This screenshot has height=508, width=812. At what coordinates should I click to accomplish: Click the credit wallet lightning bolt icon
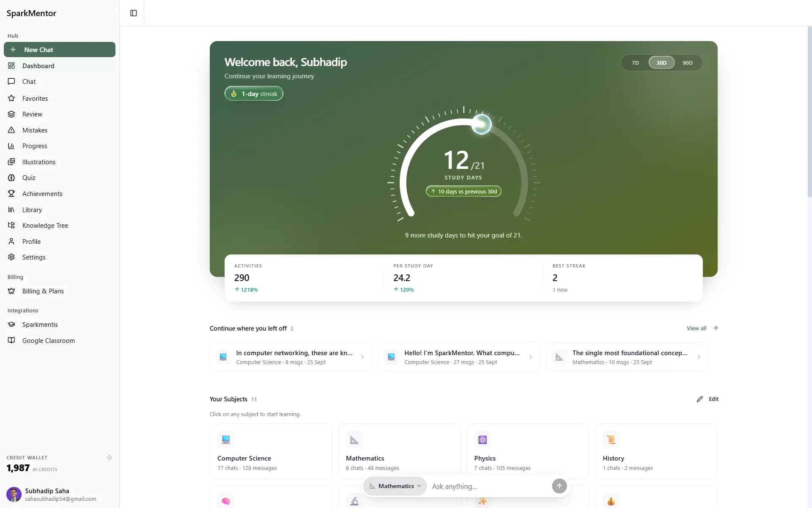tap(109, 458)
